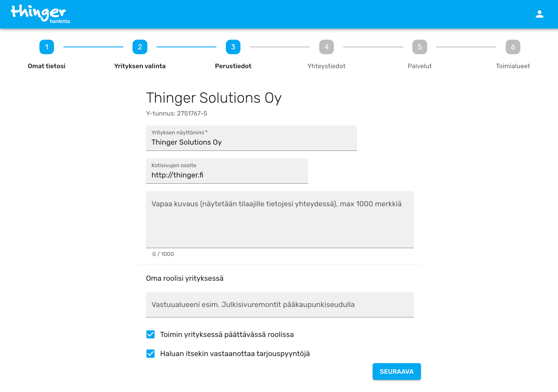Select the step 5 number icon

click(x=419, y=47)
